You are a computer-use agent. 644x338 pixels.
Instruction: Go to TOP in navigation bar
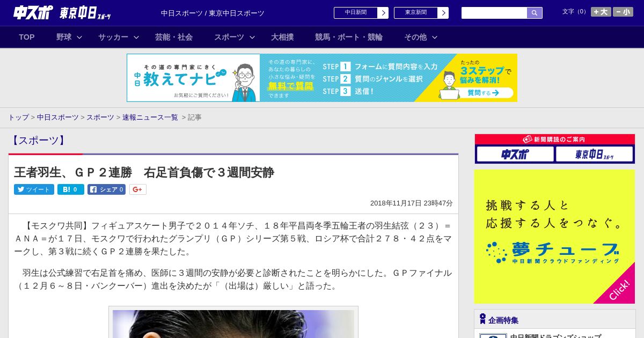click(x=27, y=37)
